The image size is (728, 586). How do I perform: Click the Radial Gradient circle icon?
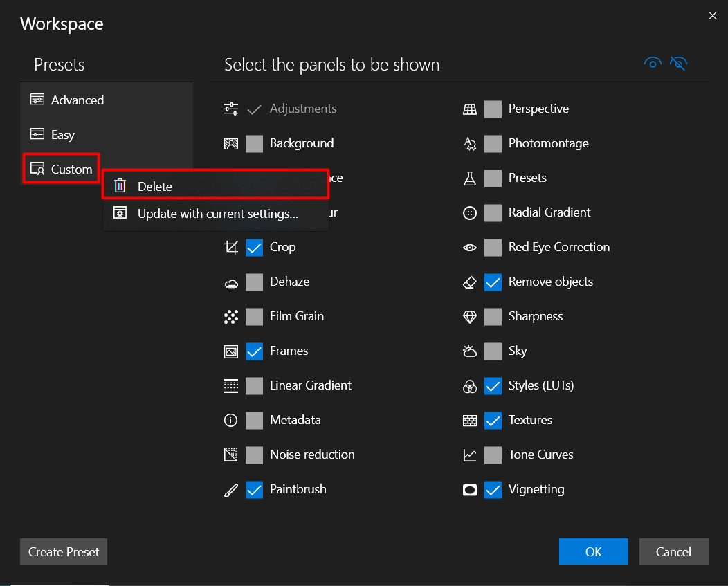point(470,213)
